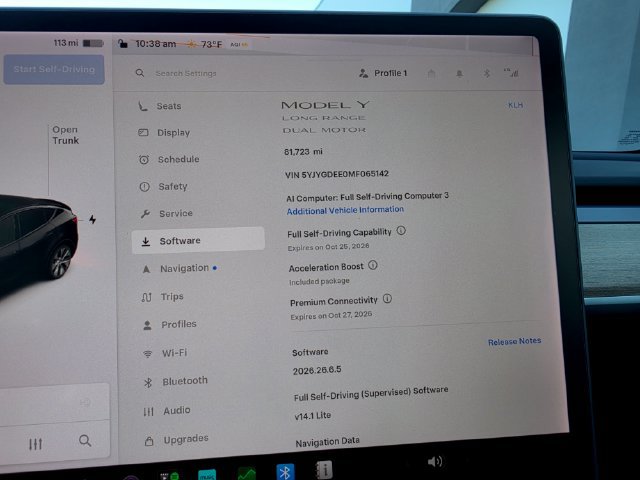The height and width of the screenshot is (480, 640).
Task: Tap the Start Self-Driving button
Action: tap(54, 69)
